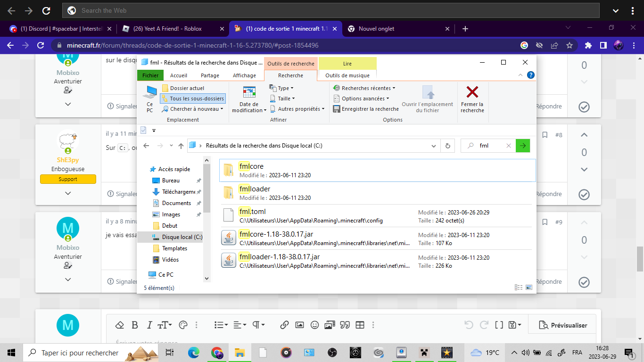
Task: Select Disque local (C:) in navigation pane
Action: pyautogui.click(x=171, y=237)
